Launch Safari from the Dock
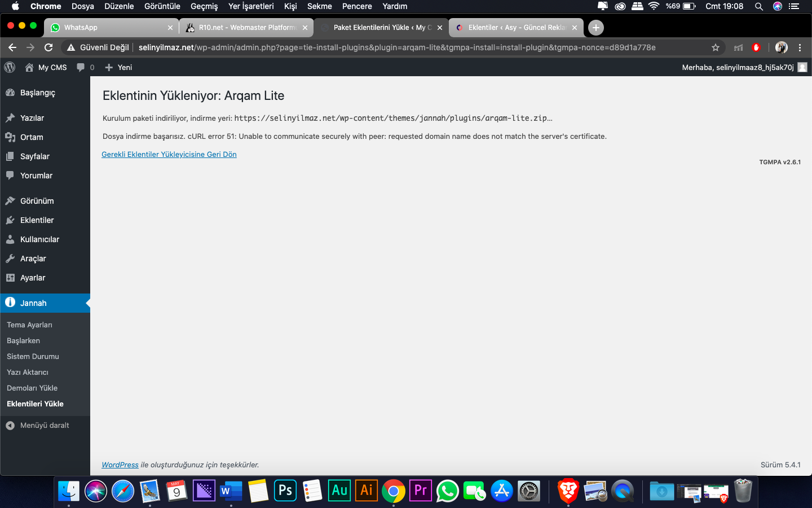This screenshot has width=812, height=508. 123,491
